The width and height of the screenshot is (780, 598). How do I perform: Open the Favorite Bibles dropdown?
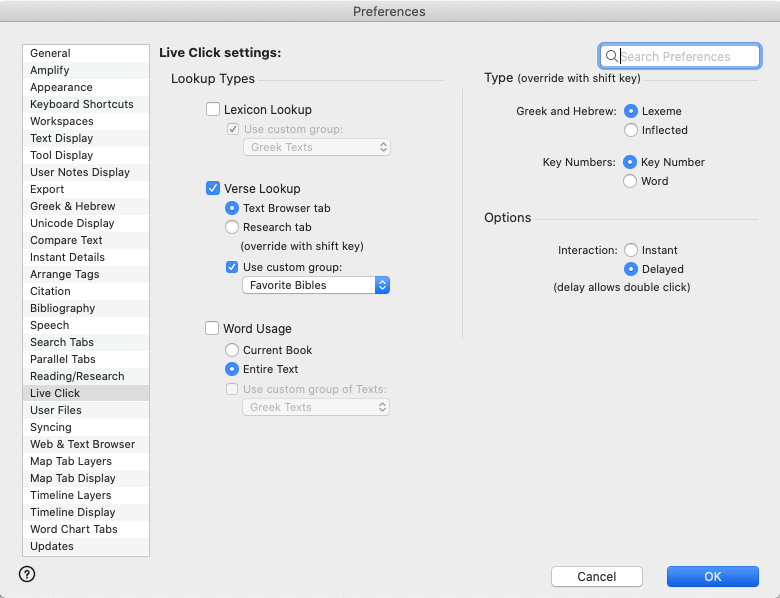(316, 286)
